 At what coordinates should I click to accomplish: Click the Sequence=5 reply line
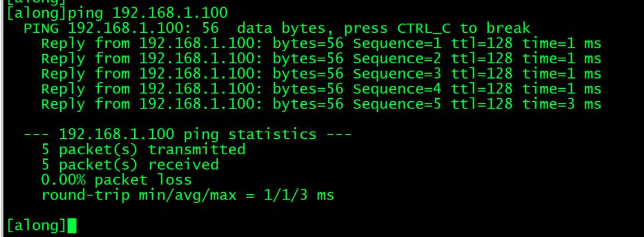click(321, 104)
